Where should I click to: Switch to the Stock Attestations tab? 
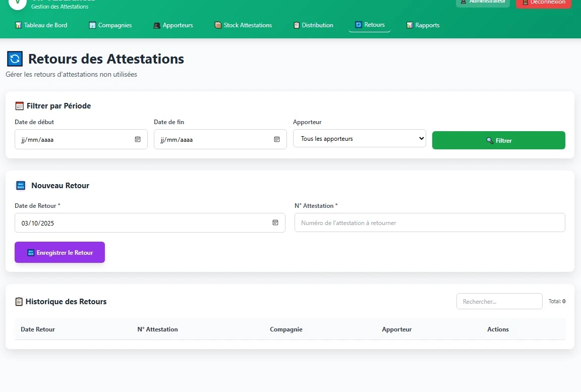(243, 25)
